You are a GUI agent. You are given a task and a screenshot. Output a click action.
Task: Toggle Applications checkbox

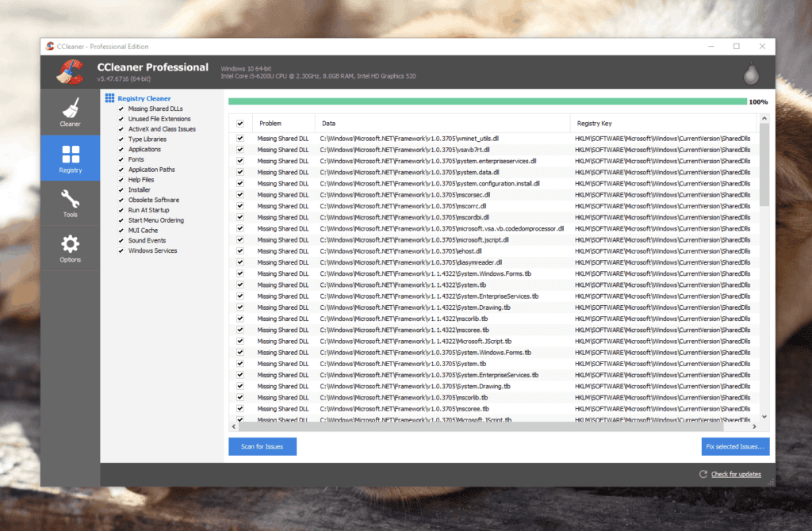click(x=121, y=150)
